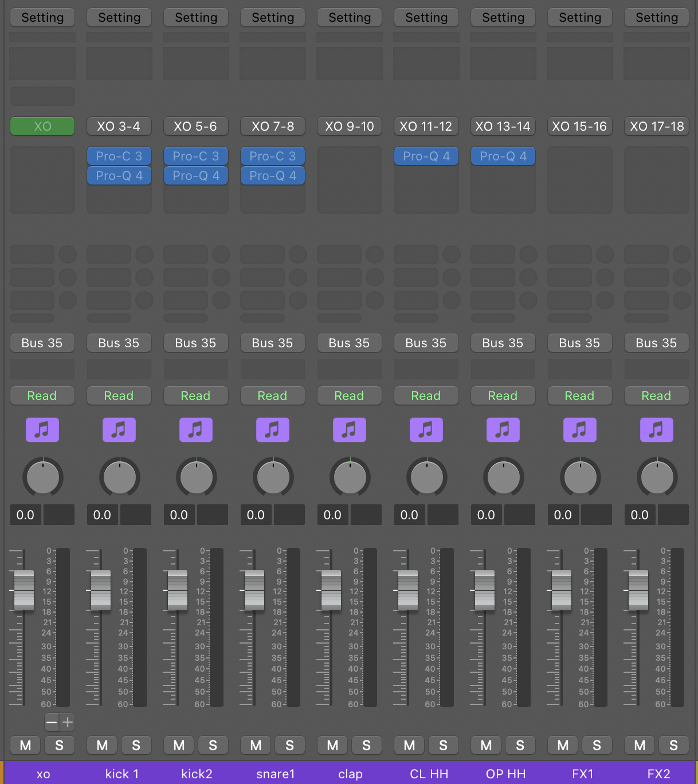Mute the xo channel
Viewport: 698px width, 784px height.
tap(26, 745)
